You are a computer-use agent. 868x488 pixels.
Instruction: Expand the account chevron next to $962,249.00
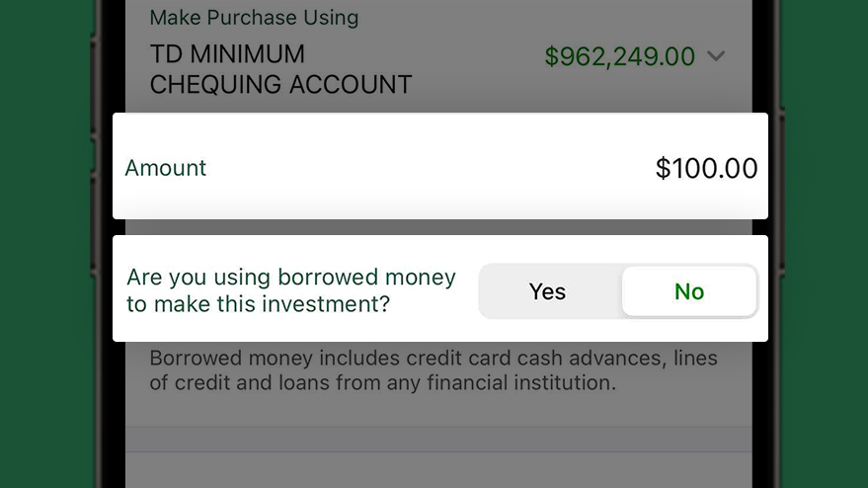pyautogui.click(x=716, y=56)
